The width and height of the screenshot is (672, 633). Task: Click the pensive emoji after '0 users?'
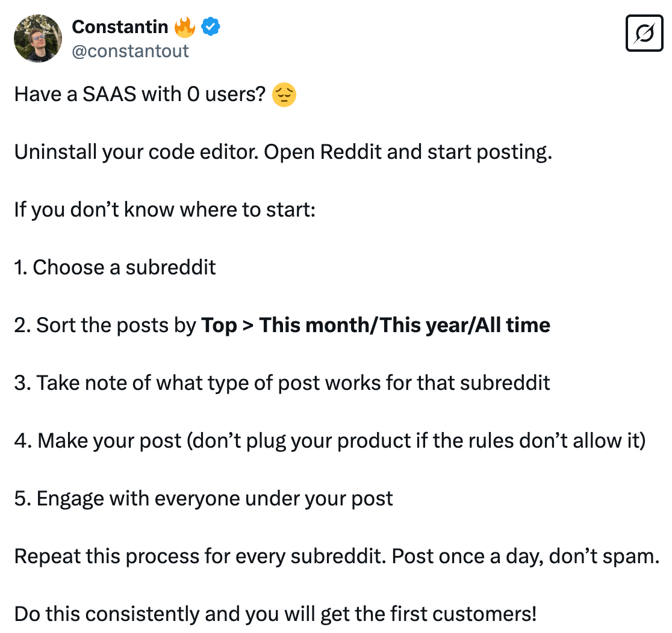click(x=284, y=94)
